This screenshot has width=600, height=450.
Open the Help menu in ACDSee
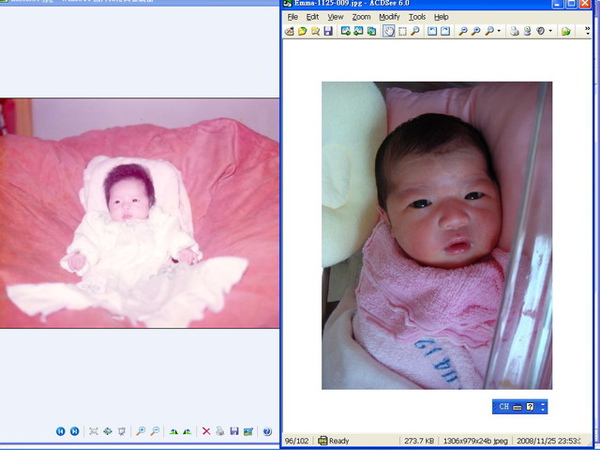pyautogui.click(x=441, y=17)
